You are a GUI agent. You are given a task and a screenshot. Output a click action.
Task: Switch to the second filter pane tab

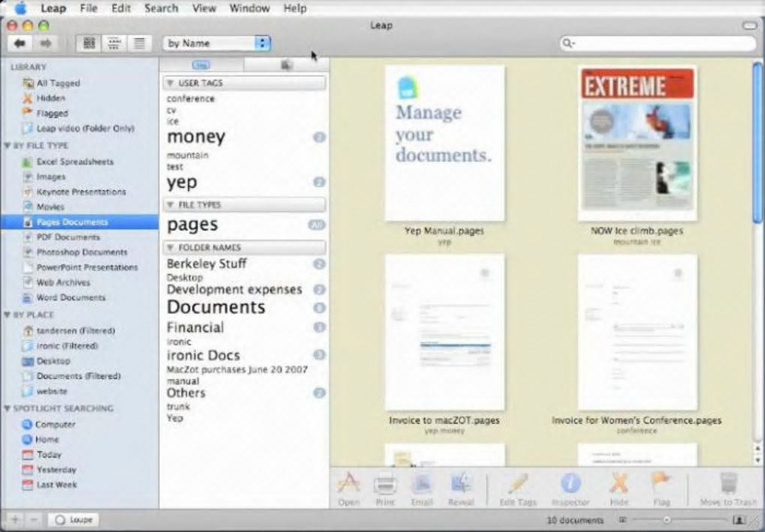286,65
